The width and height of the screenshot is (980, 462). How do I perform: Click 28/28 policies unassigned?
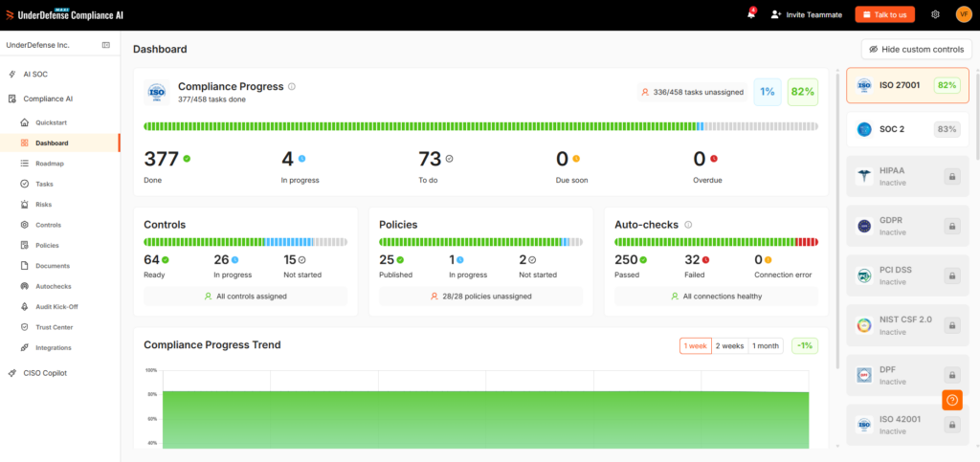click(480, 297)
